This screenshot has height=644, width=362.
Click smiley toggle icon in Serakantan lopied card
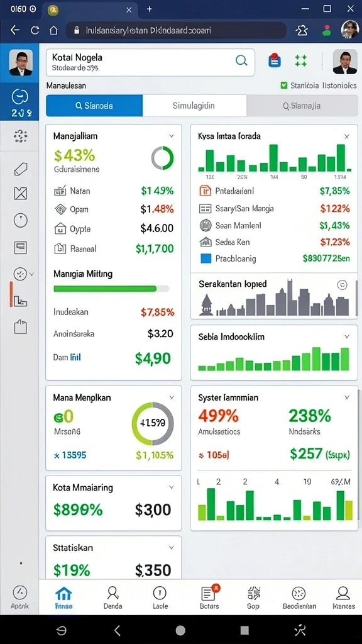coord(342,285)
